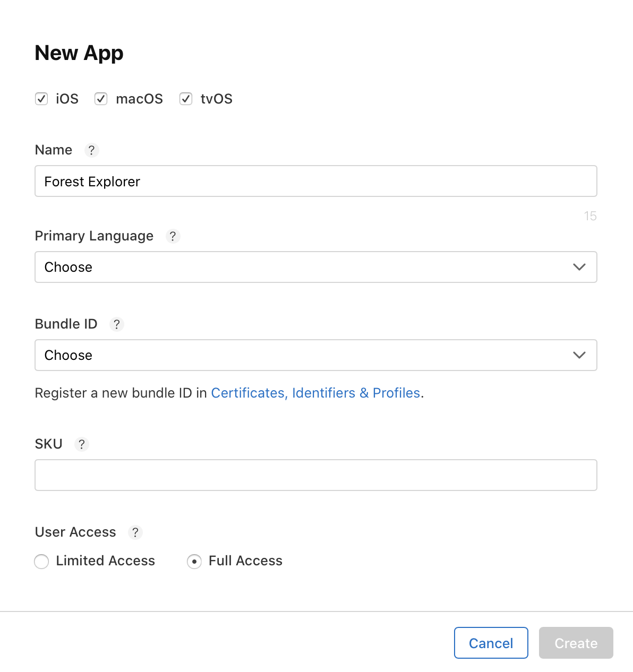Click the Name help question mark icon
The height and width of the screenshot is (672, 633).
click(91, 150)
